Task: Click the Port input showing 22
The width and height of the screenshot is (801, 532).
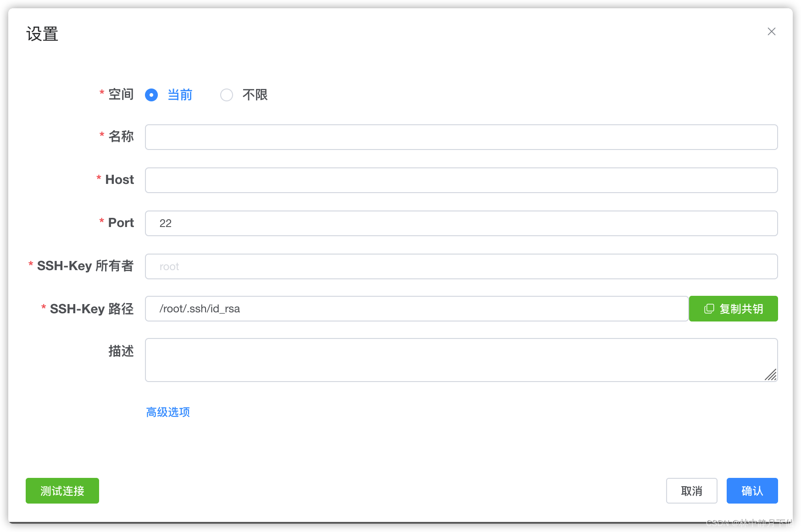Action: (461, 223)
